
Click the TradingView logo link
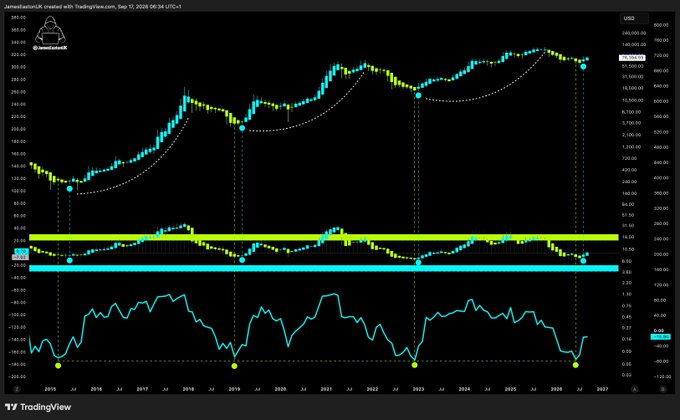38,407
